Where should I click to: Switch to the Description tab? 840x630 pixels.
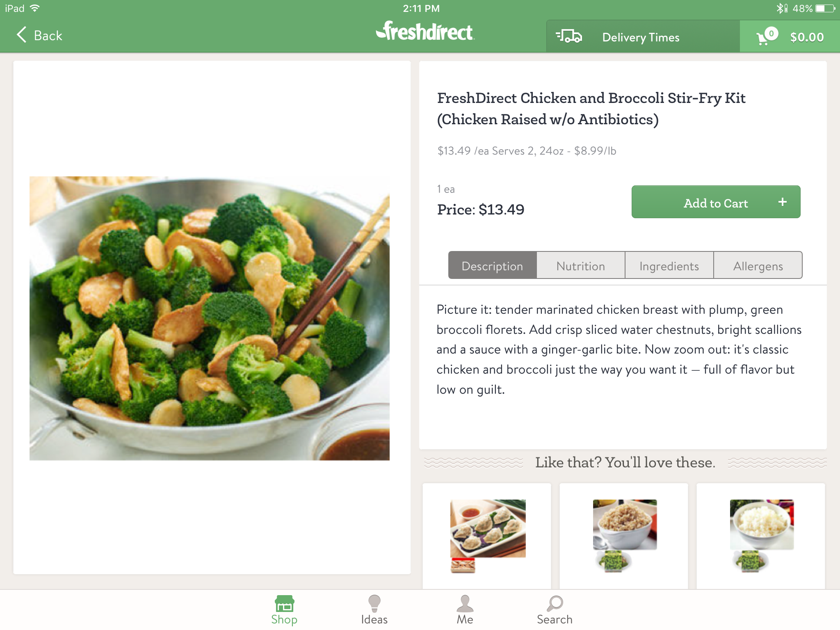click(x=492, y=266)
